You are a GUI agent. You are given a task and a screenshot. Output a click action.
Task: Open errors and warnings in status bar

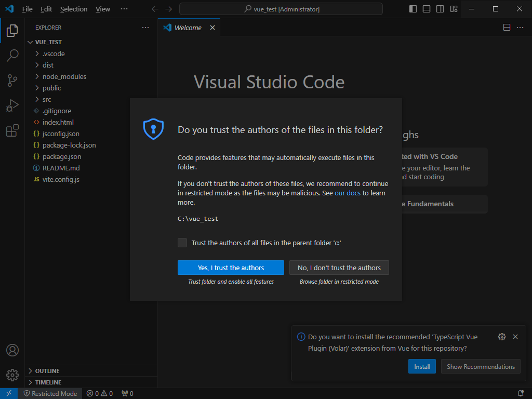coord(99,394)
